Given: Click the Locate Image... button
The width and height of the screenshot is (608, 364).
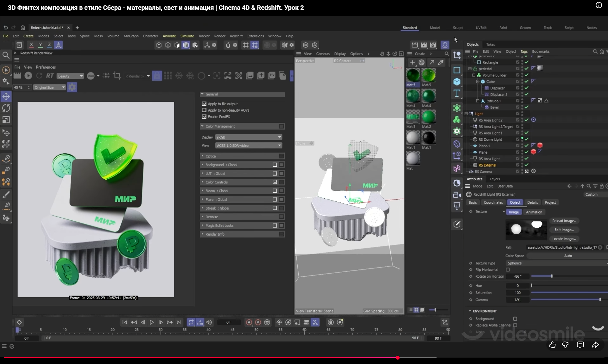Looking at the screenshot, I should point(564,239).
